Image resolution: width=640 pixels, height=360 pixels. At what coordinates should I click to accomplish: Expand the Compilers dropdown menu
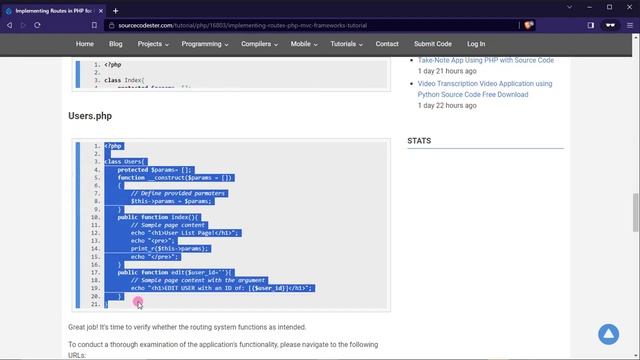[259, 44]
